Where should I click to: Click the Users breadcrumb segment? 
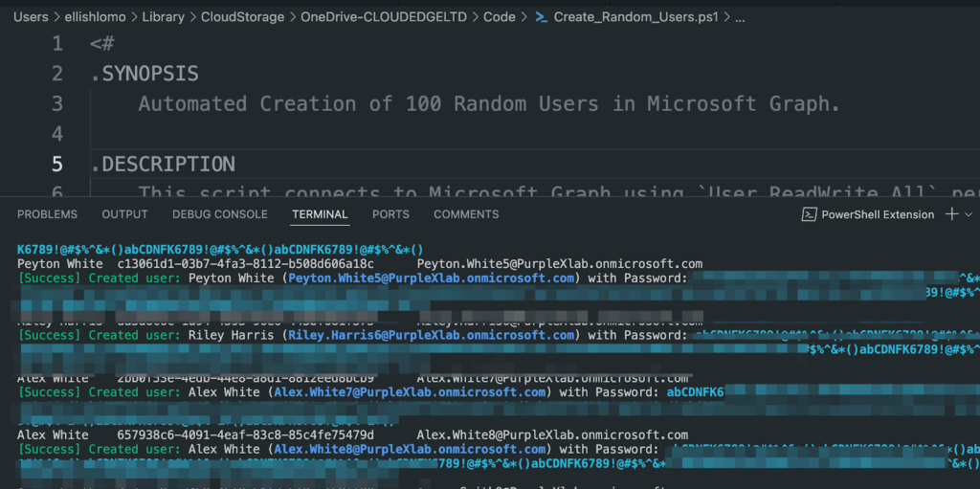point(31,17)
